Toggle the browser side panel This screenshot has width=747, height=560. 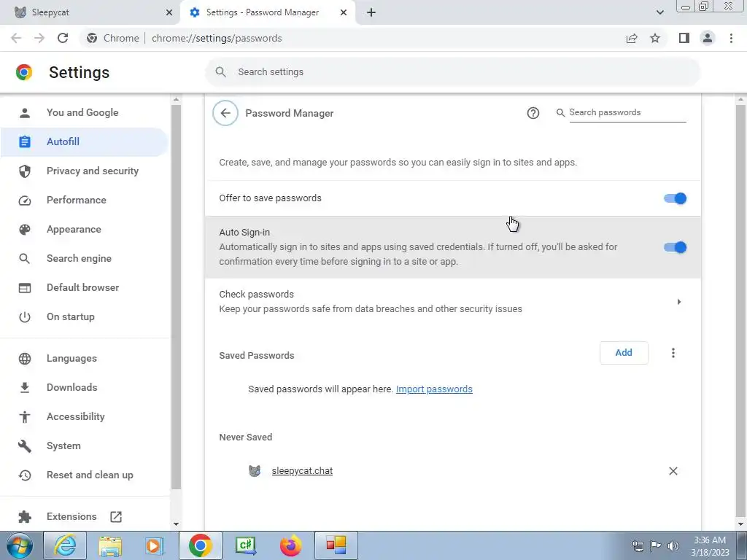click(684, 38)
